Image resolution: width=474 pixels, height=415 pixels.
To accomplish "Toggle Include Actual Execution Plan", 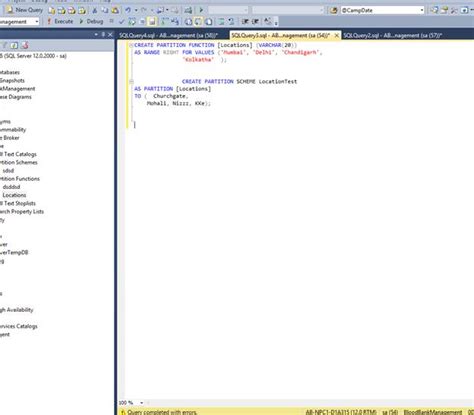I will (165, 22).
